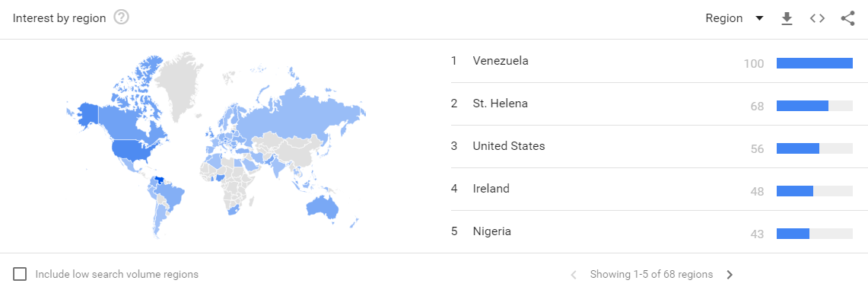Click the Venezuela interest bar at 100

tap(814, 63)
